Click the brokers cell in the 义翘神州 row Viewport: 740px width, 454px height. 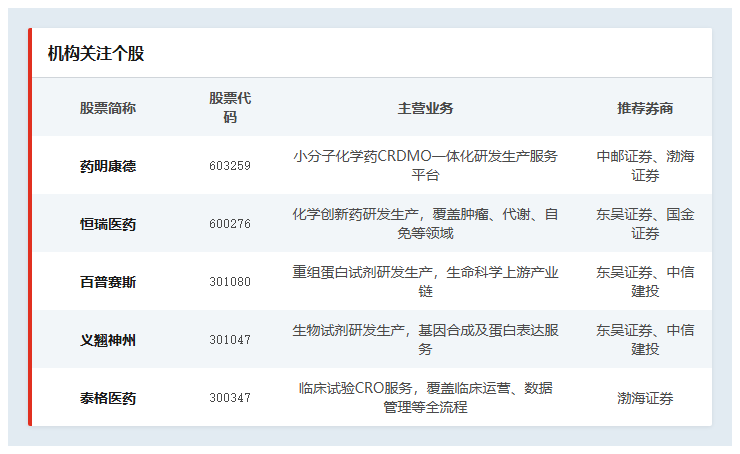tap(645, 340)
